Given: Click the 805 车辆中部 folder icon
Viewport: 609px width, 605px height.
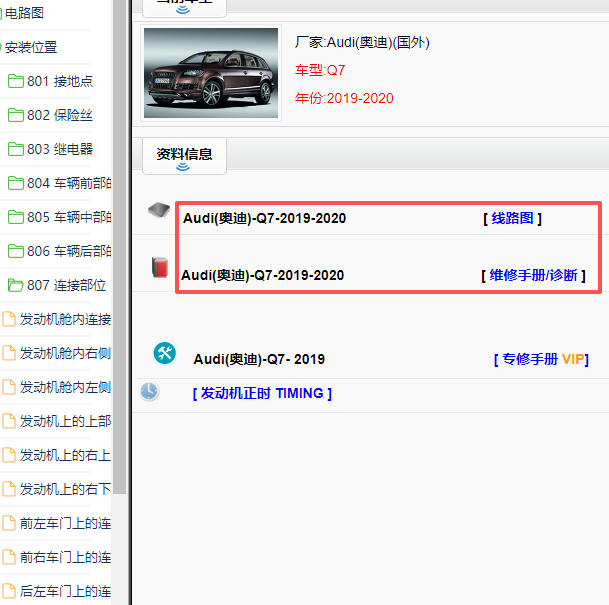Looking at the screenshot, I should pyautogui.click(x=16, y=217).
